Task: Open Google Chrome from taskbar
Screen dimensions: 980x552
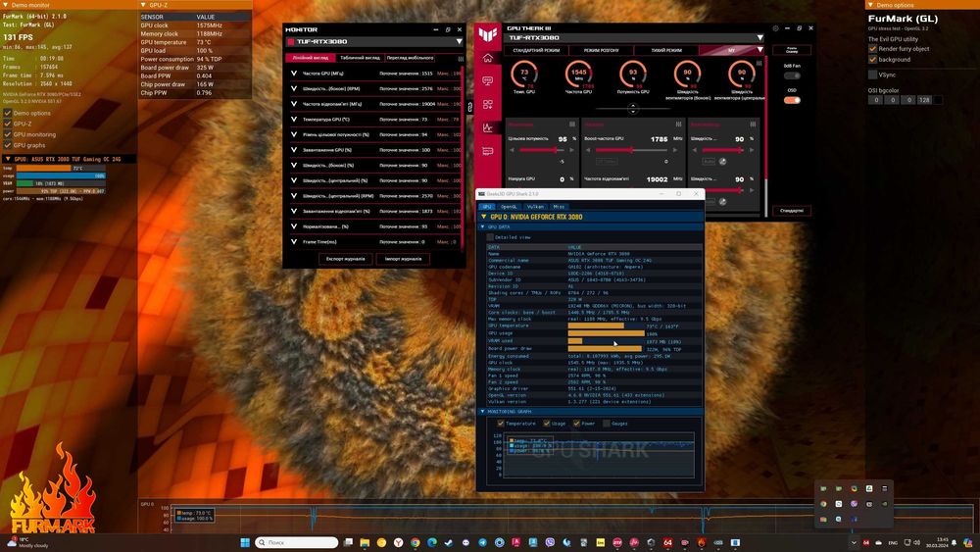Action: pos(415,542)
